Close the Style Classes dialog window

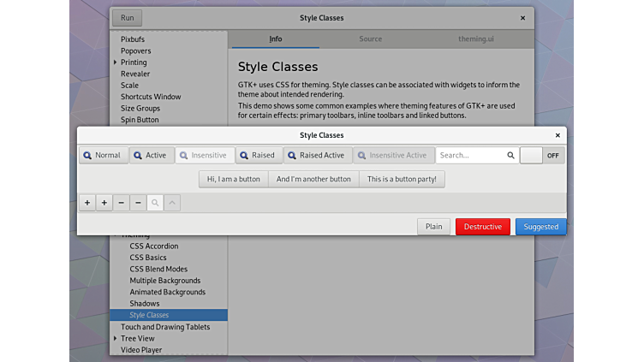tap(558, 135)
